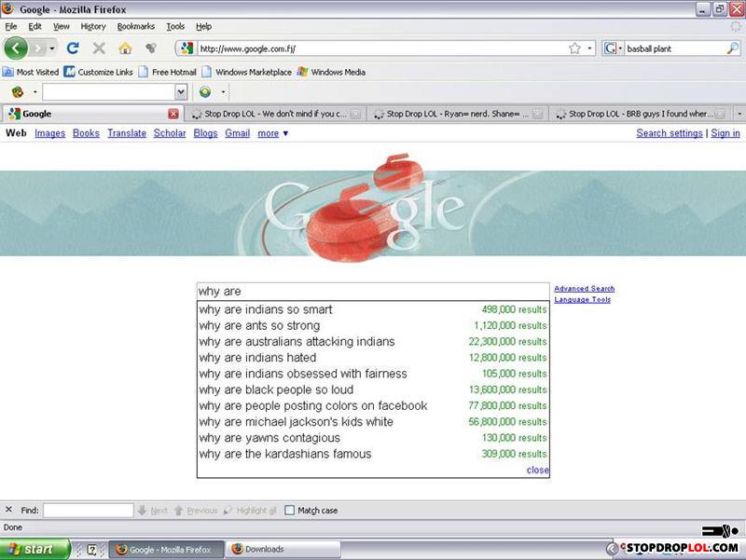Click the Stop loading X icon
This screenshot has width=746, height=560.
[99, 48]
